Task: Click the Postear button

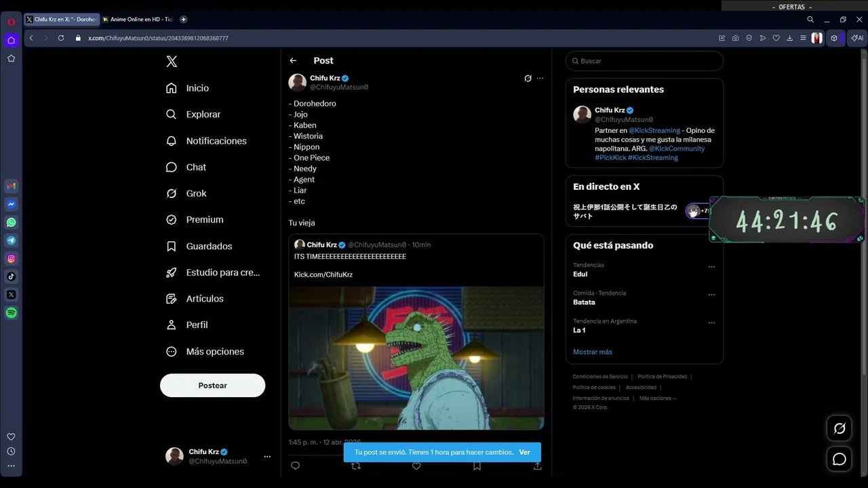Action: coord(212,385)
